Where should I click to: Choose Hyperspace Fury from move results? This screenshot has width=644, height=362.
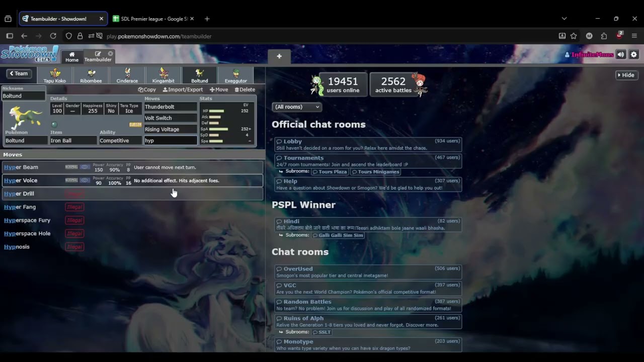132,220
